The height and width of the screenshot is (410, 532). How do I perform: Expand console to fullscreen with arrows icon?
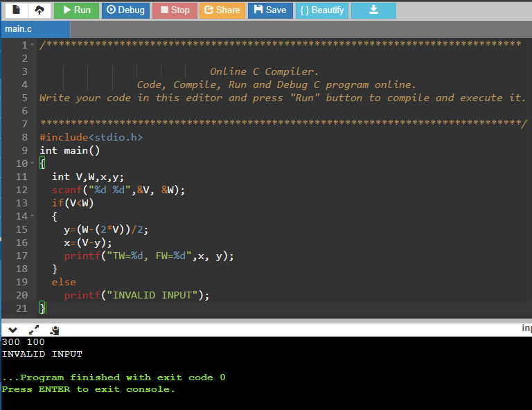pos(34,330)
